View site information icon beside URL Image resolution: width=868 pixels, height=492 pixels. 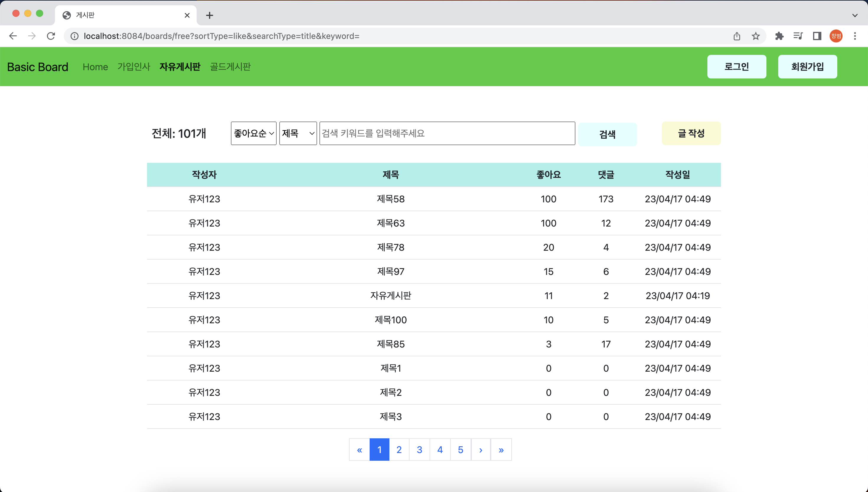[x=74, y=36]
